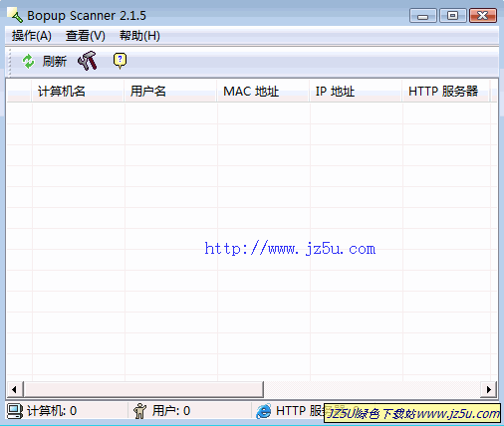Click the green Refresh toolbar icon
Screen dimensions: 504x426
(x=28, y=62)
